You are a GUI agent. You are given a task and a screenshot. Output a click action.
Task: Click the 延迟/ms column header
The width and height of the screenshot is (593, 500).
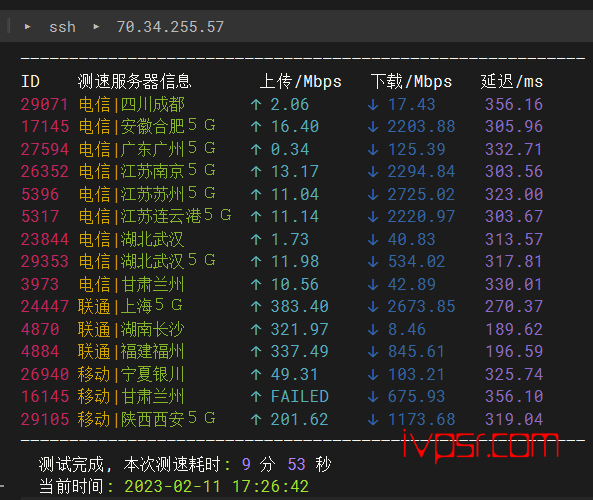[x=512, y=82]
